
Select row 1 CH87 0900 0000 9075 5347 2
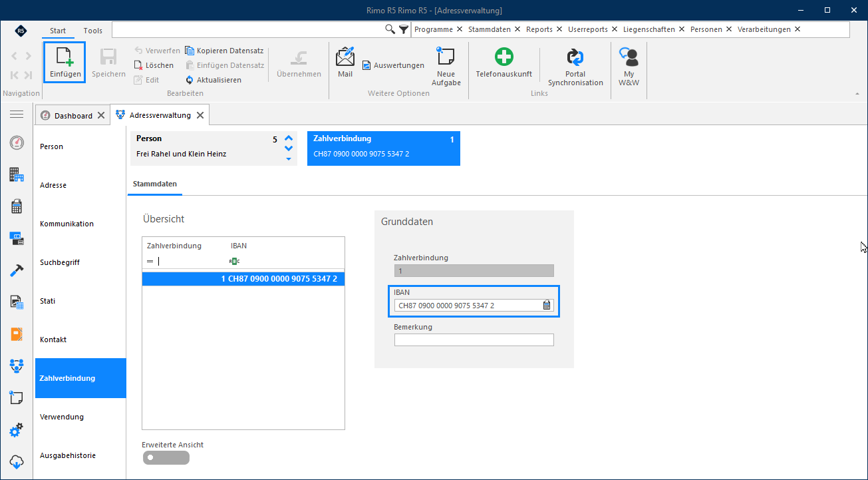pos(243,279)
